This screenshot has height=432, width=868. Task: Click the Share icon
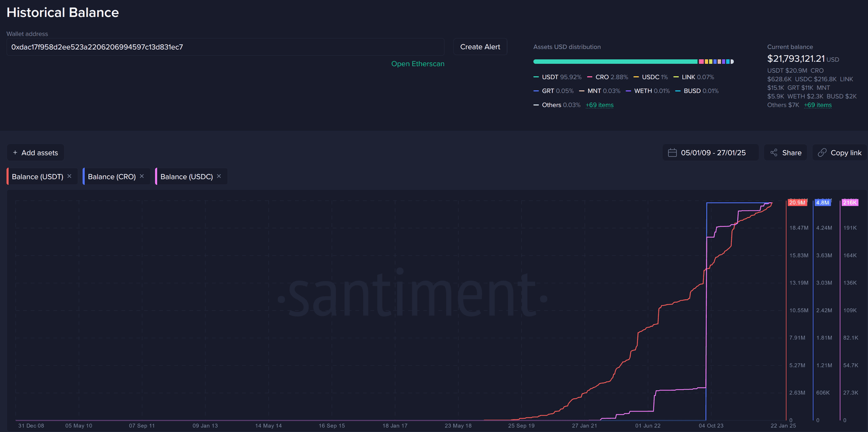tap(774, 152)
